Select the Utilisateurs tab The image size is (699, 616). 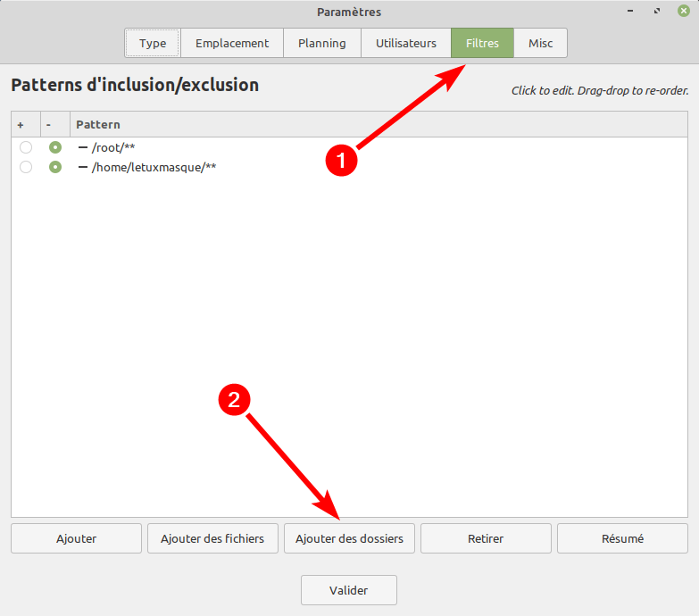coord(405,43)
